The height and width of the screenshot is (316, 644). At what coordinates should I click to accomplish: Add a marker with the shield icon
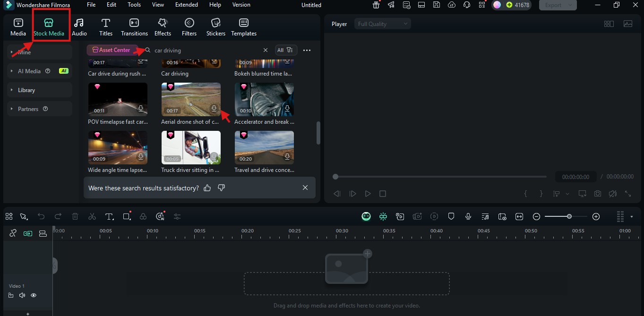click(451, 216)
